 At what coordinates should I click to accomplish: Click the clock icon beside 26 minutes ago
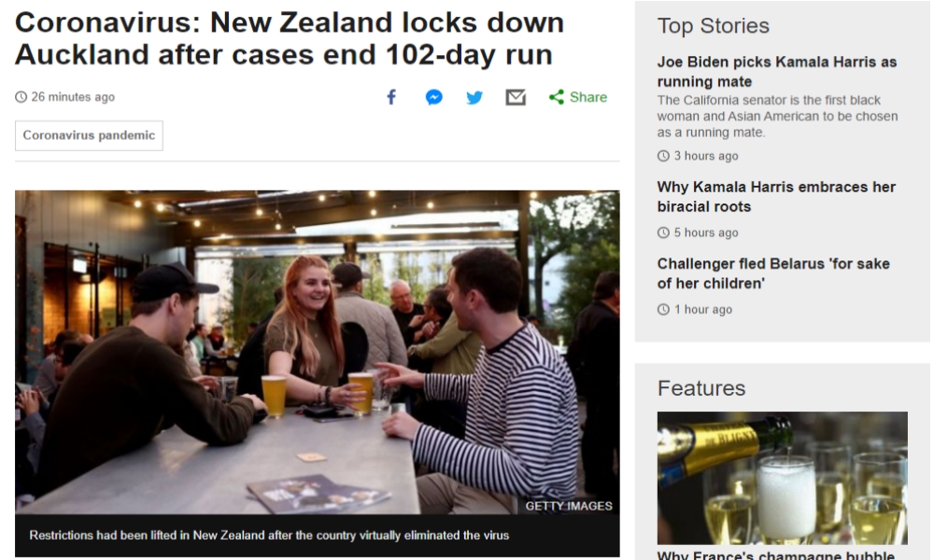point(21,97)
